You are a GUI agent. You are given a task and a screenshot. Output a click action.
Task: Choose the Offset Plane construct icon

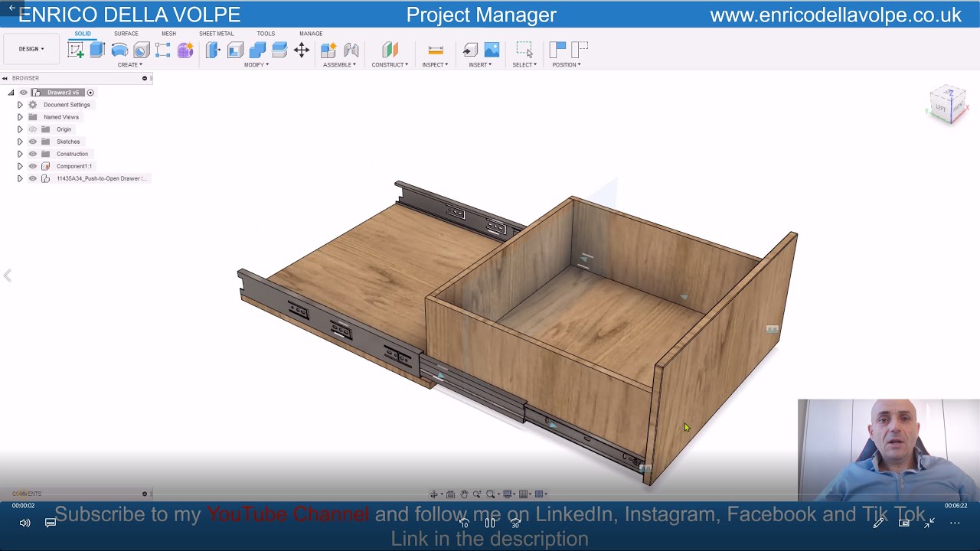(x=390, y=51)
